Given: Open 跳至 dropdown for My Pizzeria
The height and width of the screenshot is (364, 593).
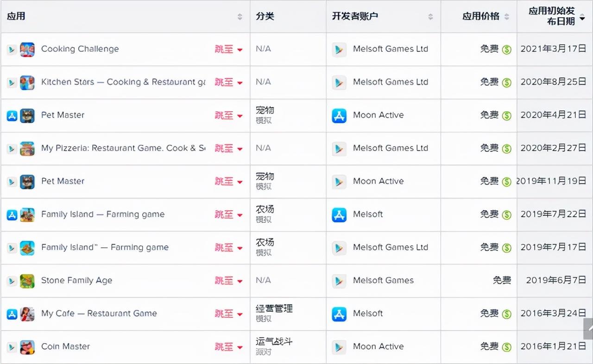Looking at the screenshot, I should coord(229,149).
